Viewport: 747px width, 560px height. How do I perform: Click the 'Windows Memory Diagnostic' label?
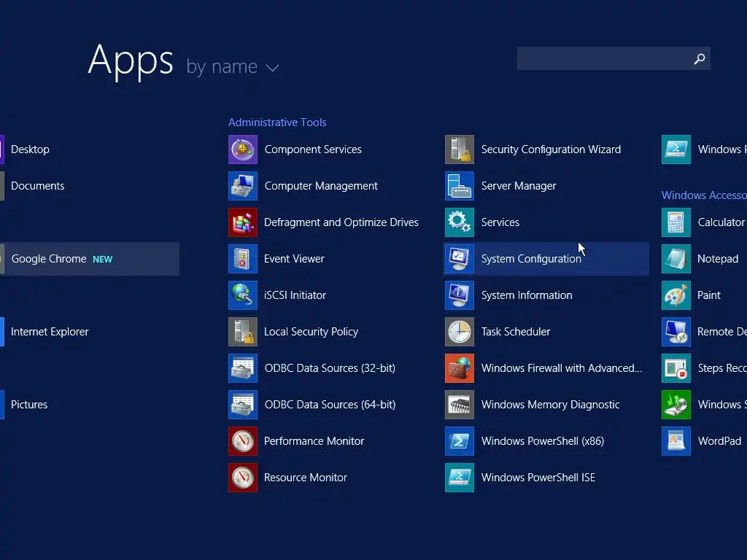pos(550,405)
